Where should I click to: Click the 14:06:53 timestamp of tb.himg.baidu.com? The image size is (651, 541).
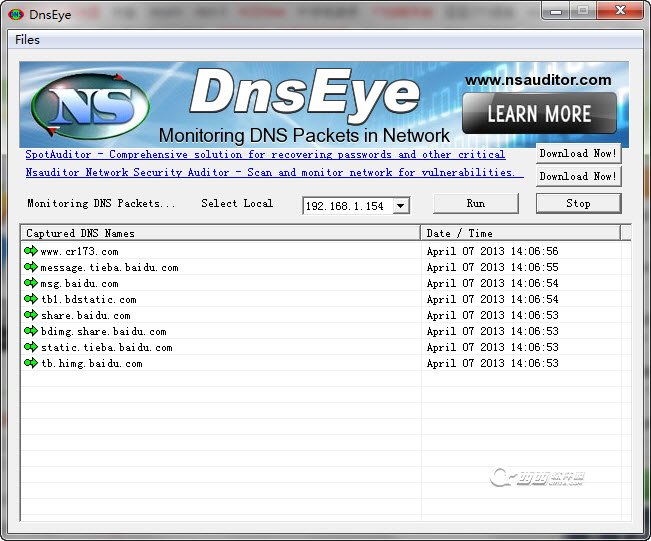[x=492, y=363]
